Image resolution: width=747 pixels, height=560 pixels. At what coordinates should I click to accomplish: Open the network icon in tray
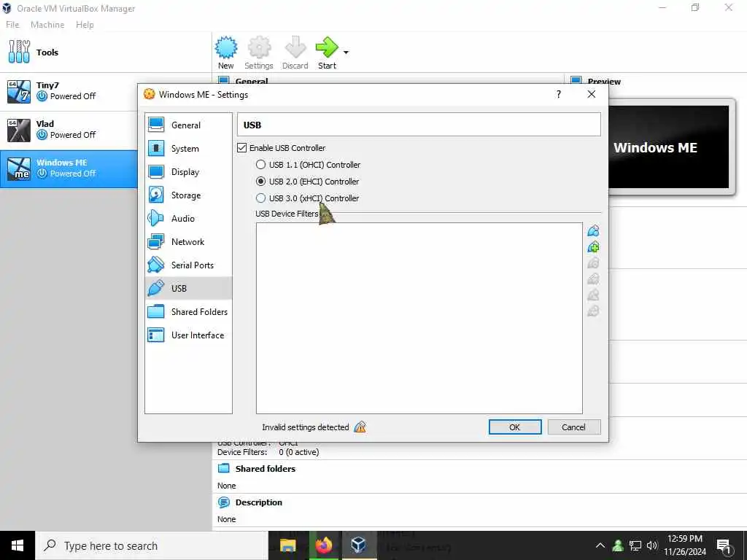coord(635,545)
